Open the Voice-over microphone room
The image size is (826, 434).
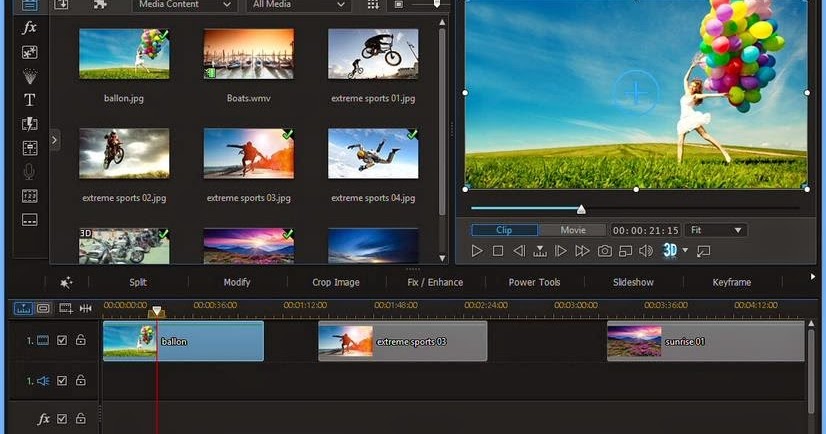click(30, 172)
